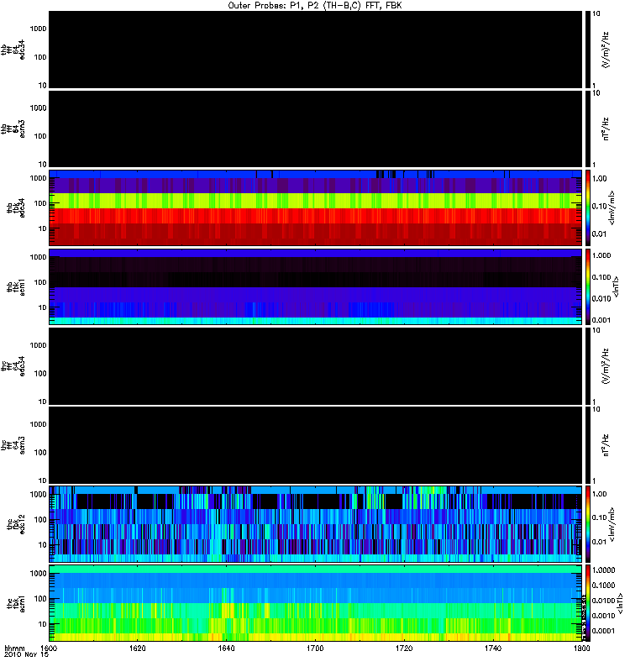The image size is (630, 672).
Task: Click the 1740 time tick label
Action: pos(493,648)
